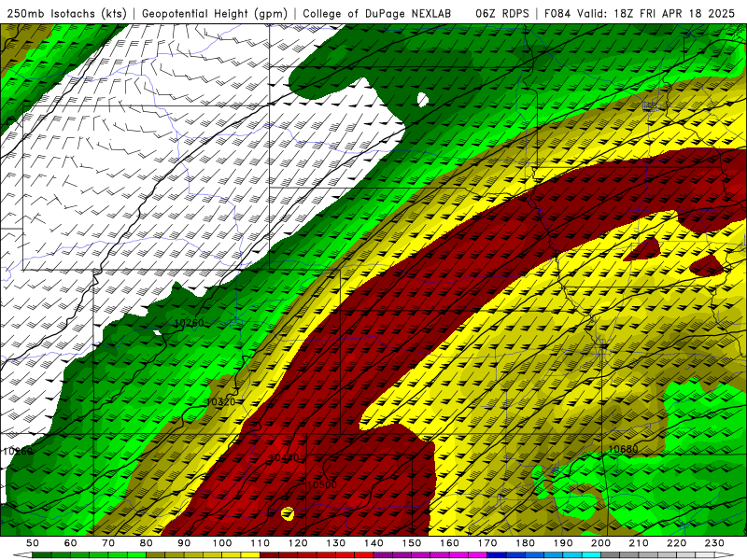Click the left arrow end of the colorbar

pyautogui.click(x=22, y=555)
